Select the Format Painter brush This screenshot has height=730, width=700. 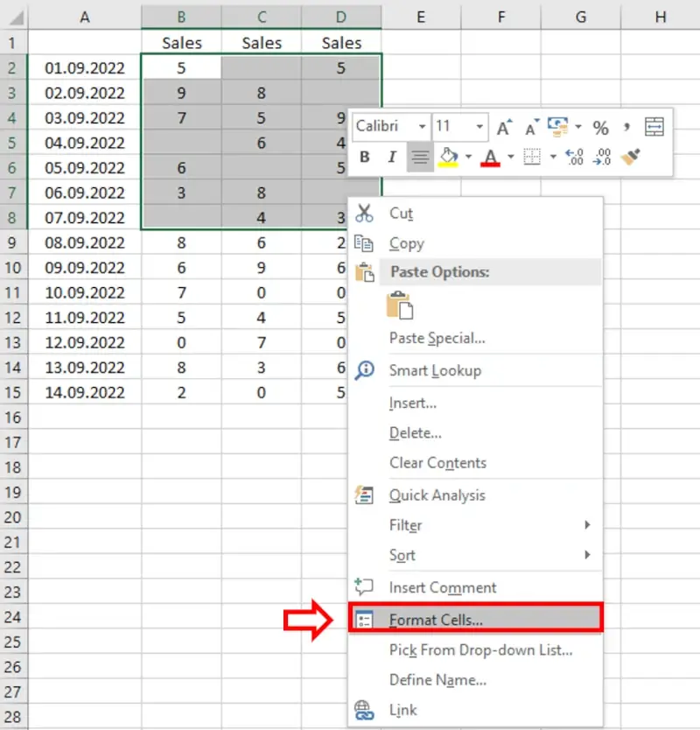point(629,158)
